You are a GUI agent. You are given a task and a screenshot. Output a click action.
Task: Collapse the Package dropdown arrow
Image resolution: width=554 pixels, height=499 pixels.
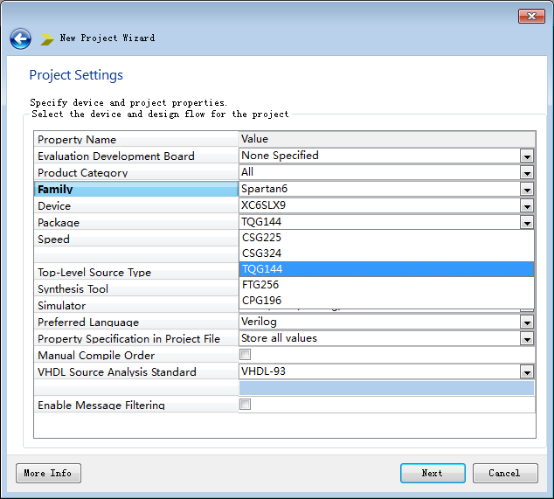[x=527, y=223]
